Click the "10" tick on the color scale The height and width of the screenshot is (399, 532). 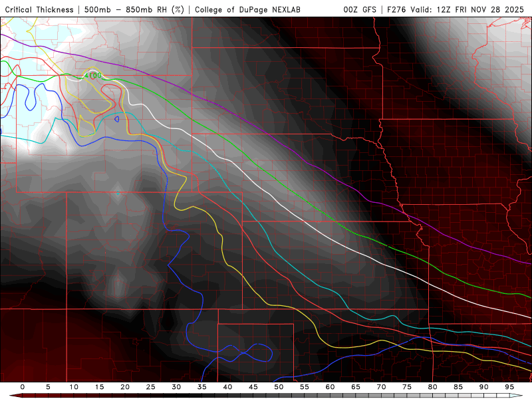coord(74,387)
